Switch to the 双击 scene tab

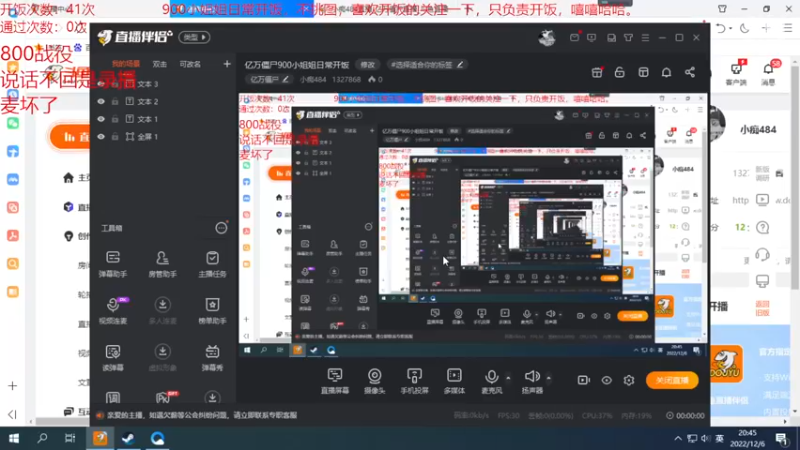[160, 64]
